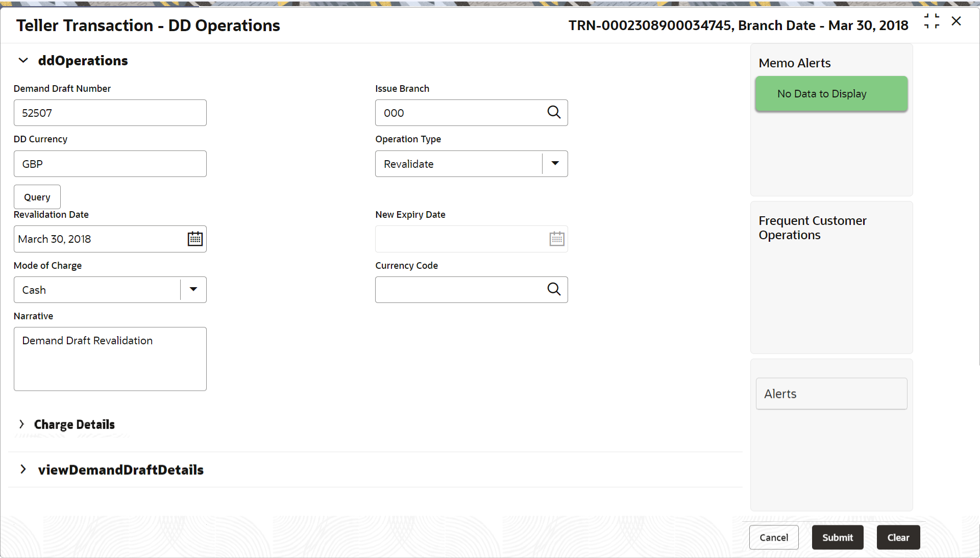Image resolution: width=980 pixels, height=558 pixels.
Task: Edit the Narrative text area
Action: [x=110, y=359]
